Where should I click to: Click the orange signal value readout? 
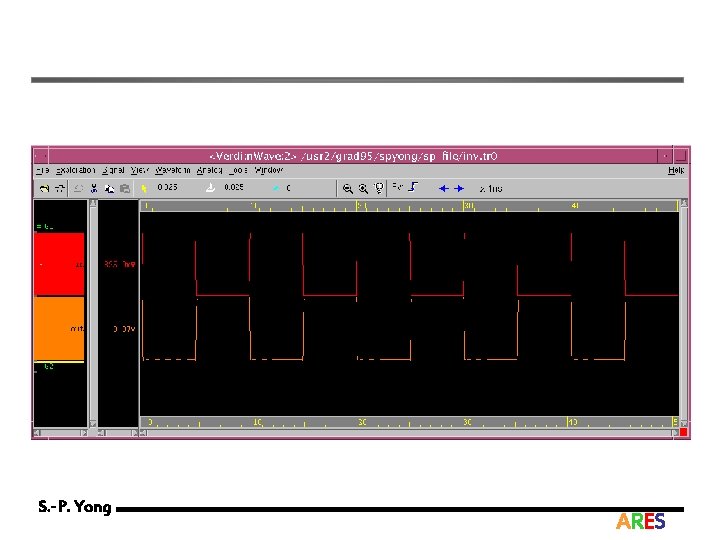[124, 329]
